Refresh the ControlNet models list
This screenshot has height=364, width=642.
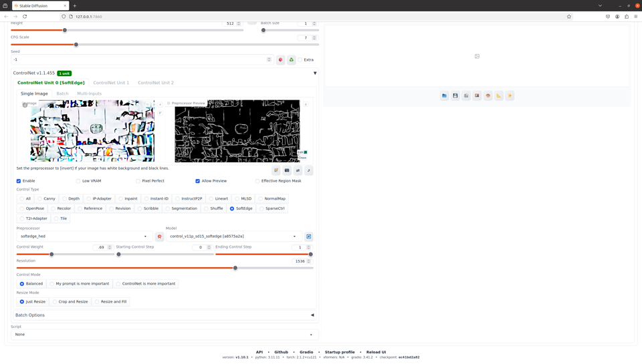coord(309,236)
